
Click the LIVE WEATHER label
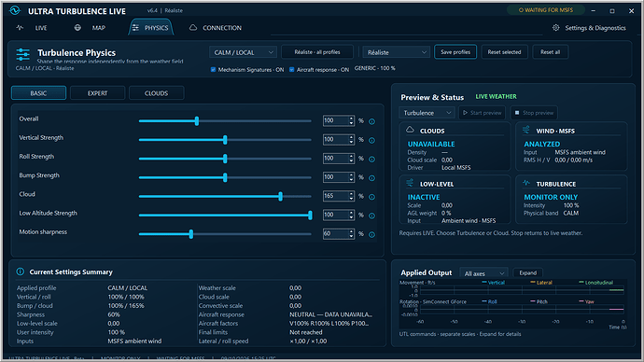497,96
